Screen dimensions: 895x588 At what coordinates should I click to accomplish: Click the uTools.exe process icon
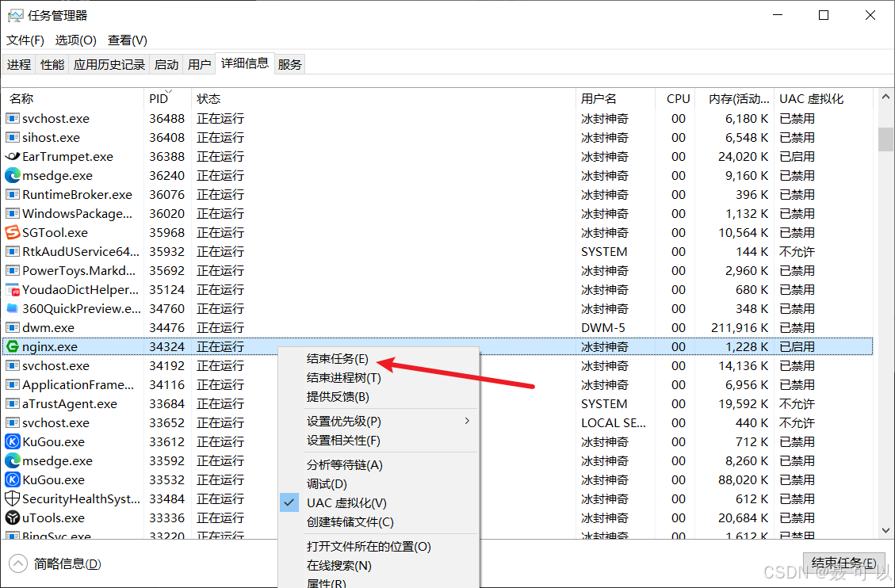click(12, 517)
